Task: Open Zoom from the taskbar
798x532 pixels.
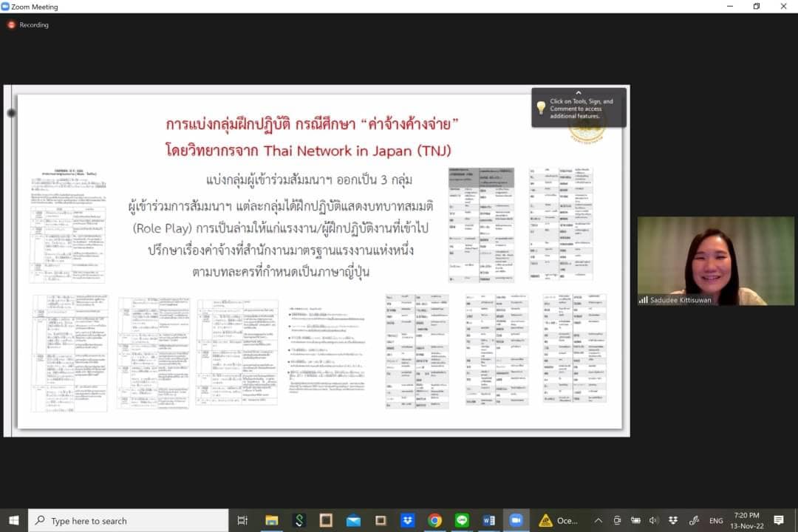Action: click(516, 520)
